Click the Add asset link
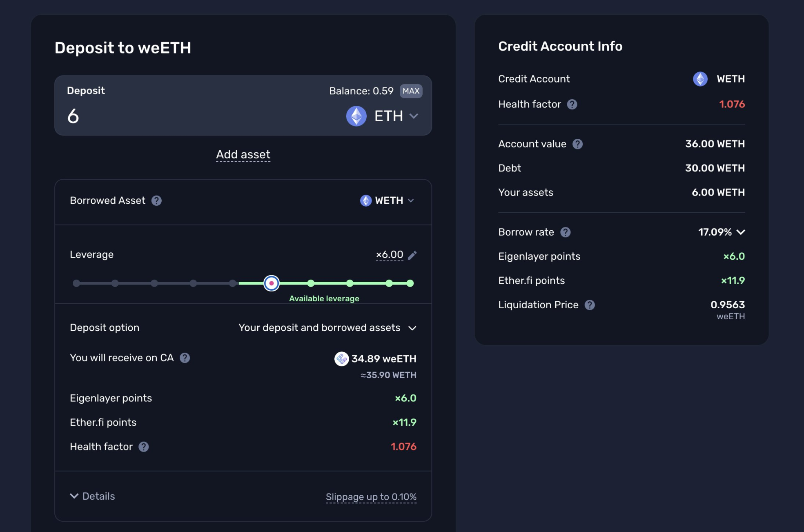804x532 pixels. [243, 155]
